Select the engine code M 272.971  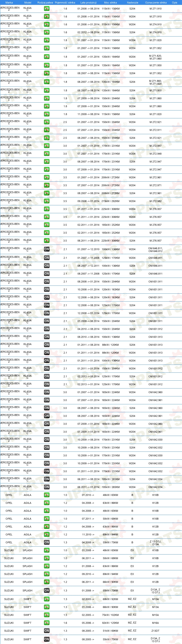[x=155, y=185]
